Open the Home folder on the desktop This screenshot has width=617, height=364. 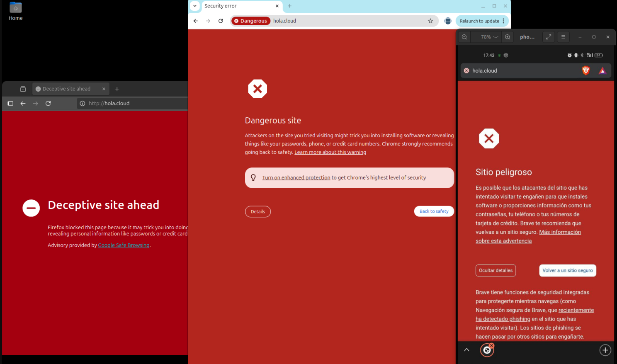coord(15,11)
